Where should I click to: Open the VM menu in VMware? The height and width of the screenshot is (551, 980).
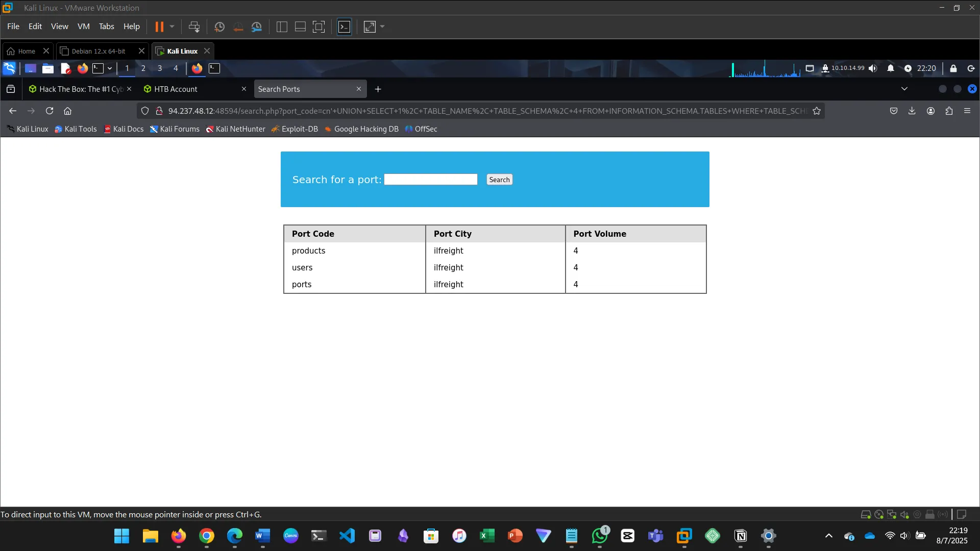coord(83,27)
